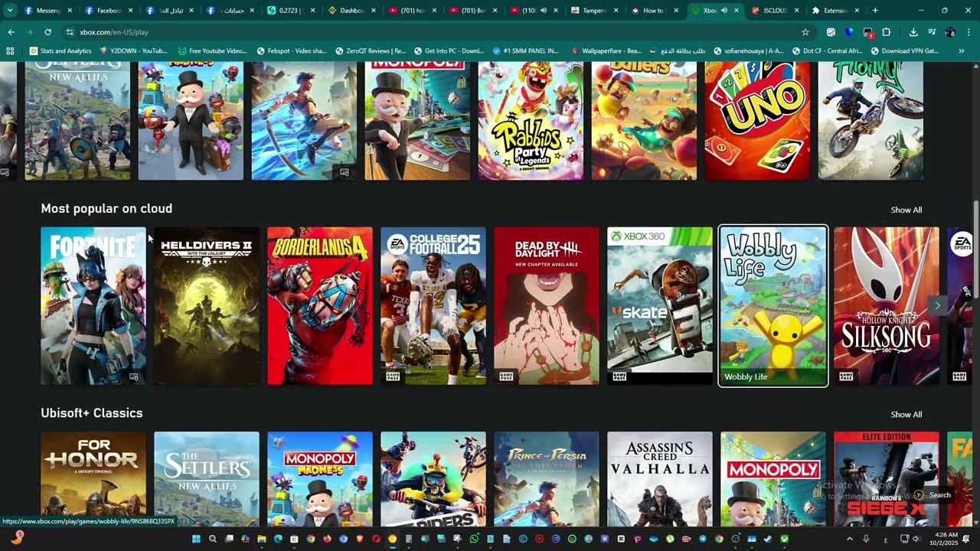
Task: Open the College Football 25 tile
Action: 433,305
